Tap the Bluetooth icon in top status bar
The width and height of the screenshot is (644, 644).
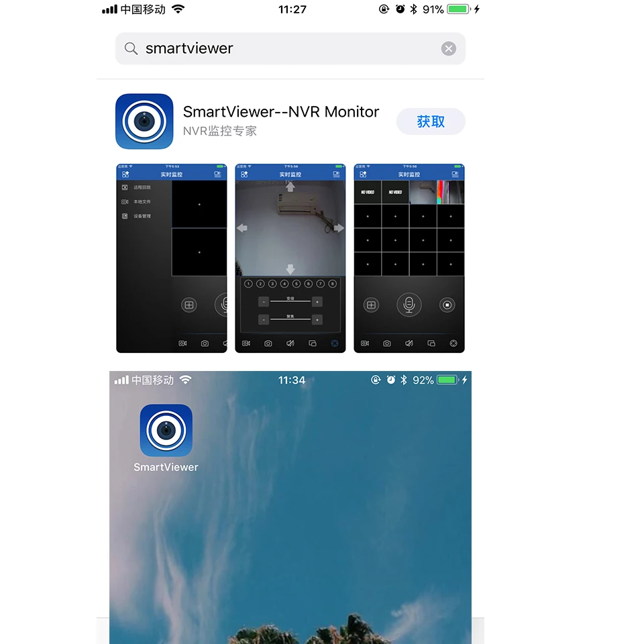tap(414, 9)
